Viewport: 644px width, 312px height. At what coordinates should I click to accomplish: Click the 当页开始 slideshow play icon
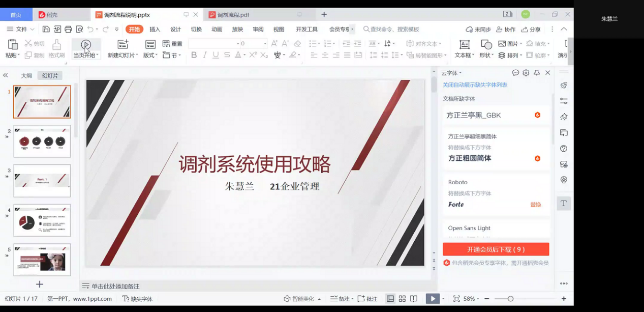(x=86, y=45)
